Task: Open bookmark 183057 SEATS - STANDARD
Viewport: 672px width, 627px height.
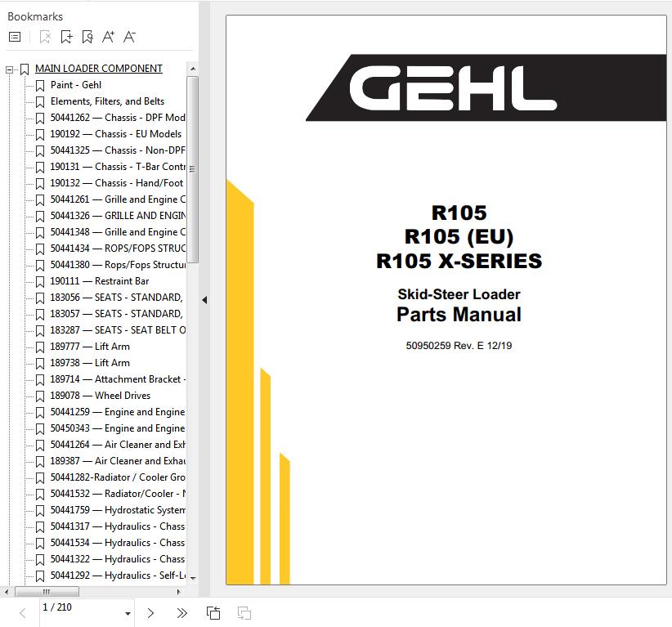Action: pyautogui.click(x=117, y=314)
